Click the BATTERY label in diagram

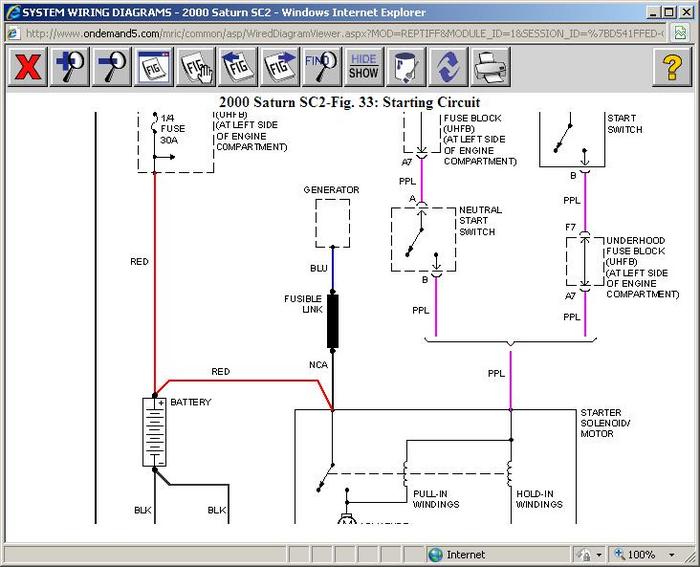point(191,402)
